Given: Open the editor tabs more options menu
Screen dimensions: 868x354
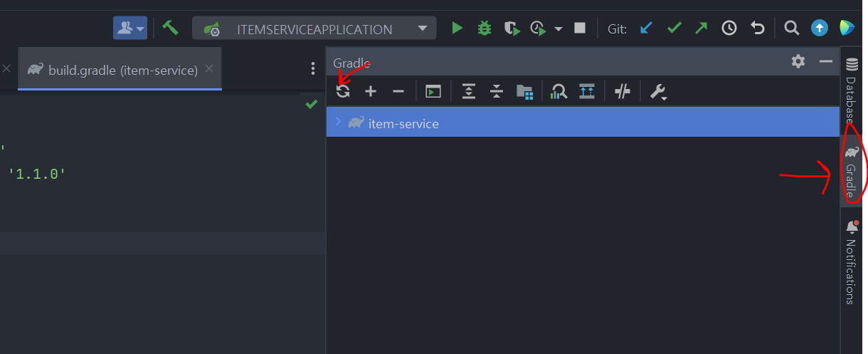Looking at the screenshot, I should (312, 68).
